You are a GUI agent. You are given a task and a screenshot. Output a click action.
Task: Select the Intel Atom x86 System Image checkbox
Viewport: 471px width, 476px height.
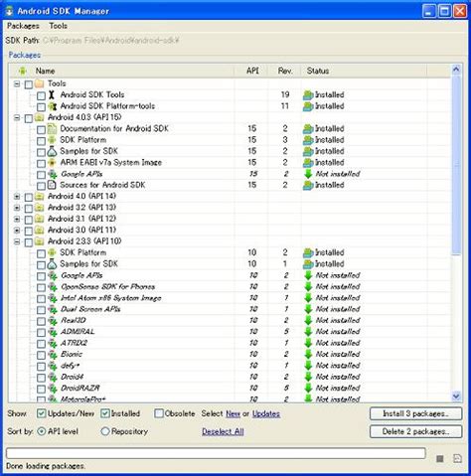tap(41, 298)
